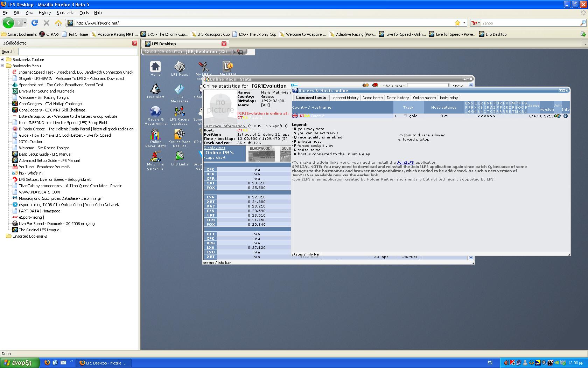Screen dimensions: 588x368
Task: Close the LFS Desktop browser tab
Action: [x=224, y=44]
